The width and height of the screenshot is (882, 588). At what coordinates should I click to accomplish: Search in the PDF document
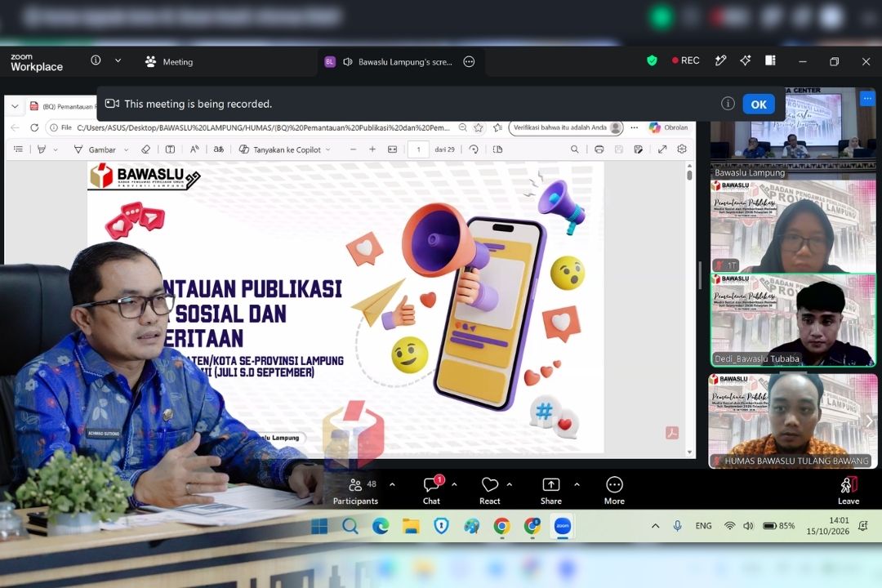[x=574, y=149]
